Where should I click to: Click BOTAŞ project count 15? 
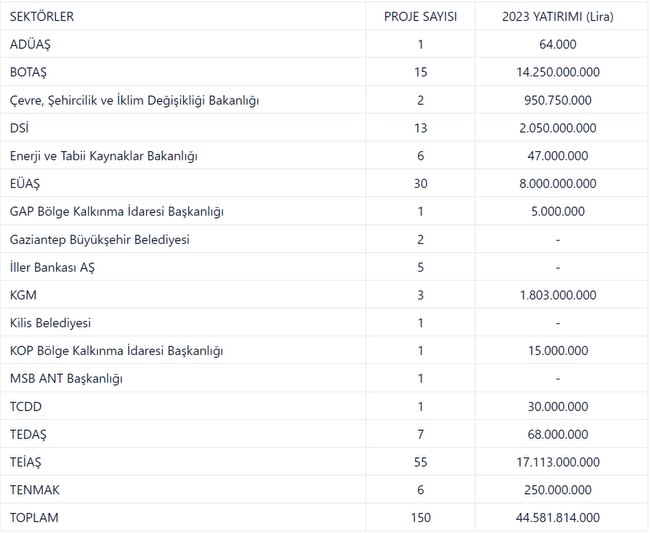point(420,72)
